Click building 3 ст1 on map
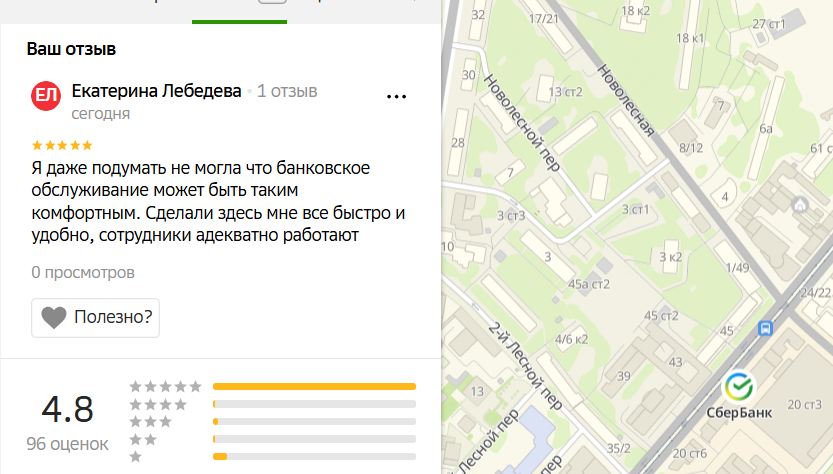This screenshot has width=833, height=474. coord(635,209)
